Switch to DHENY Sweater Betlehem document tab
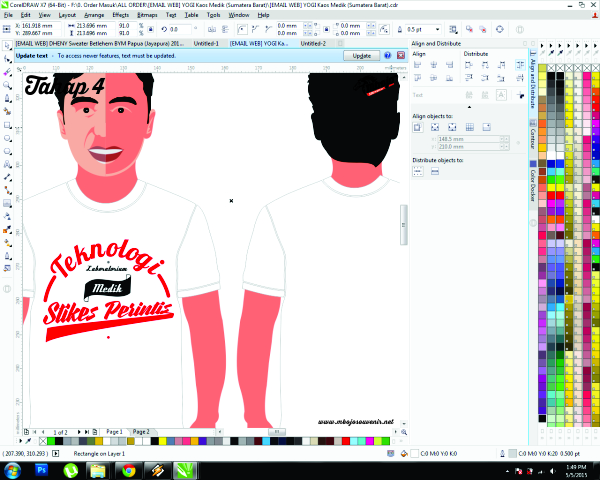This screenshot has width=600, height=480. point(99,44)
